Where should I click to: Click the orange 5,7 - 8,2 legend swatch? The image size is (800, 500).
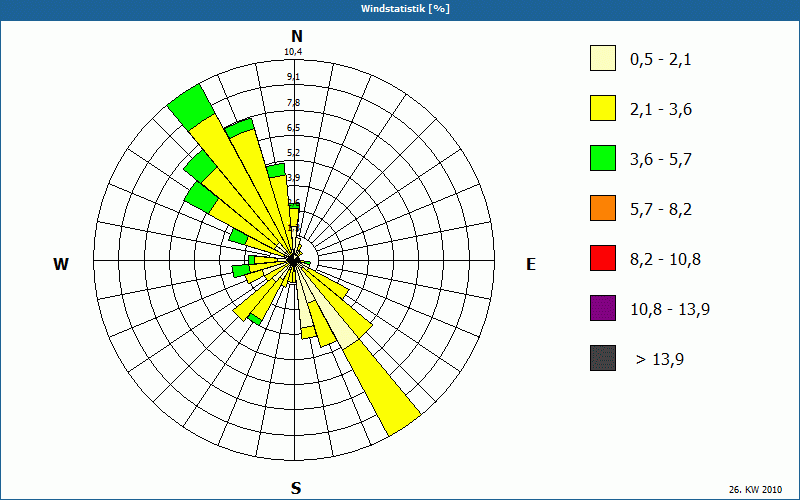pos(603,208)
